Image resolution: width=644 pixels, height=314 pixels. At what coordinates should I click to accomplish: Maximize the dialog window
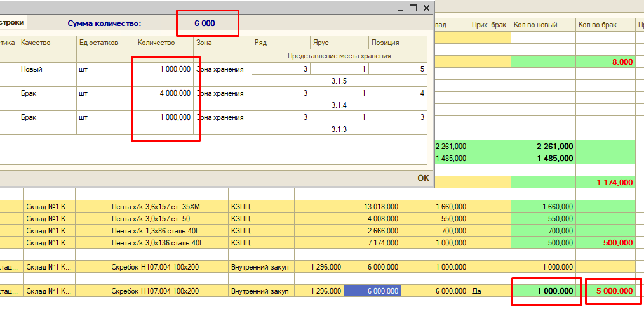413,8
